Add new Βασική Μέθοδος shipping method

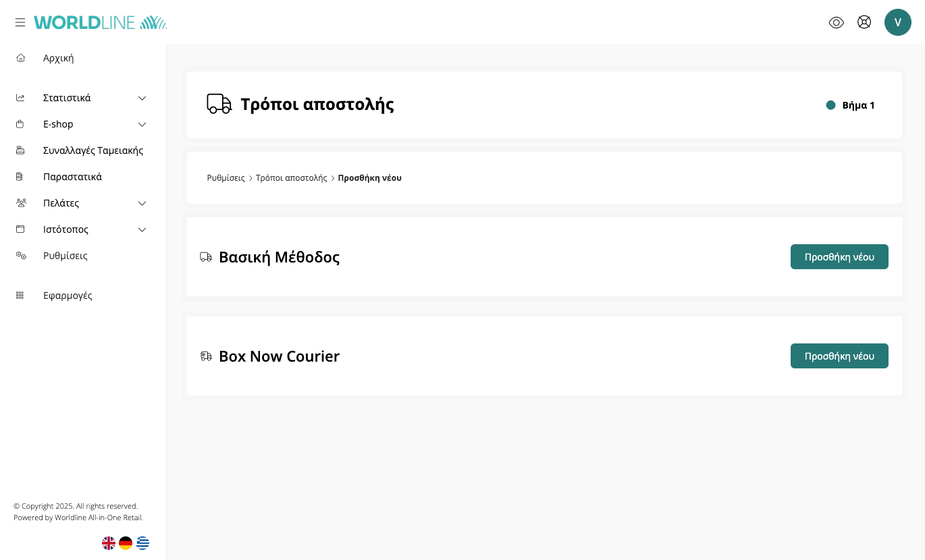839,257
